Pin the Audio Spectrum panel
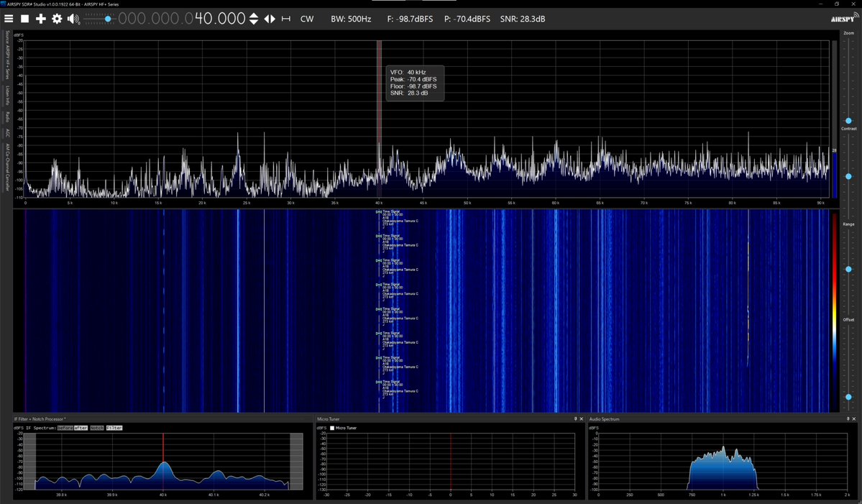 pyautogui.click(x=848, y=419)
